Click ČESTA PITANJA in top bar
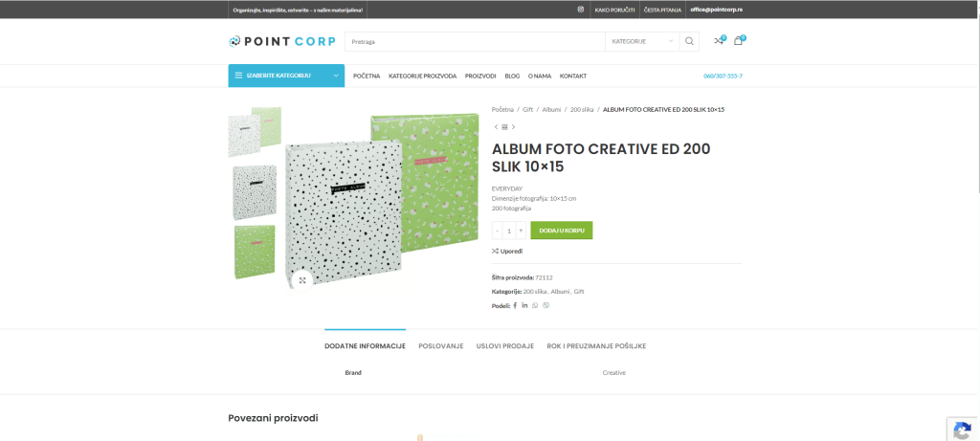 pos(662,10)
